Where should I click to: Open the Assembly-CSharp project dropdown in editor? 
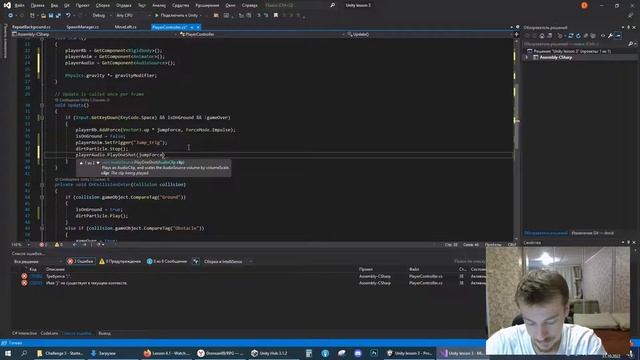[95, 34]
